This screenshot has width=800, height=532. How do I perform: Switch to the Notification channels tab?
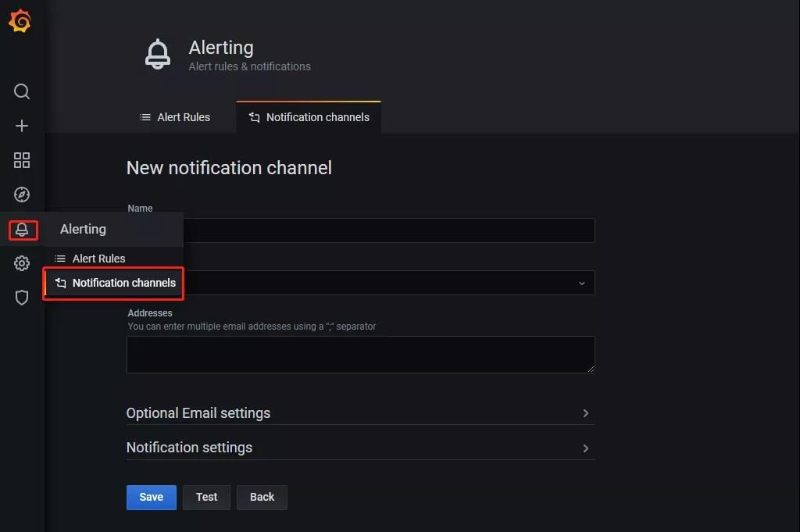pyautogui.click(x=309, y=117)
